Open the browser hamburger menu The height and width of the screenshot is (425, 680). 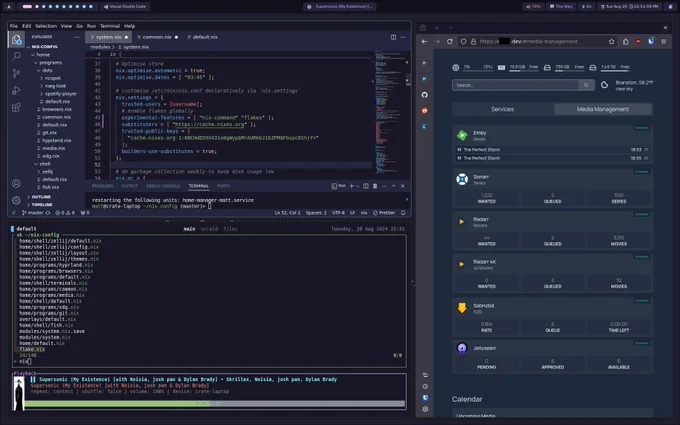(x=664, y=42)
